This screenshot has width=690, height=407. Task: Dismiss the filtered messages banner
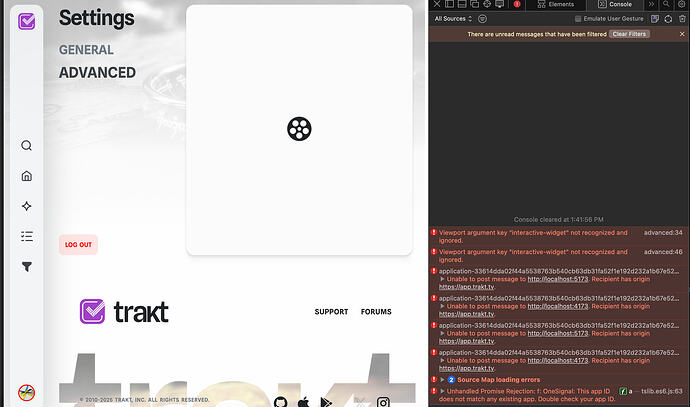click(x=682, y=34)
